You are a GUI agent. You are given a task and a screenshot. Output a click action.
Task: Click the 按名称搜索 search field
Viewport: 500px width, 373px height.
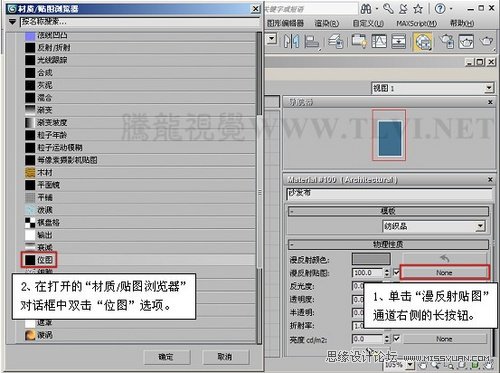coord(140,22)
